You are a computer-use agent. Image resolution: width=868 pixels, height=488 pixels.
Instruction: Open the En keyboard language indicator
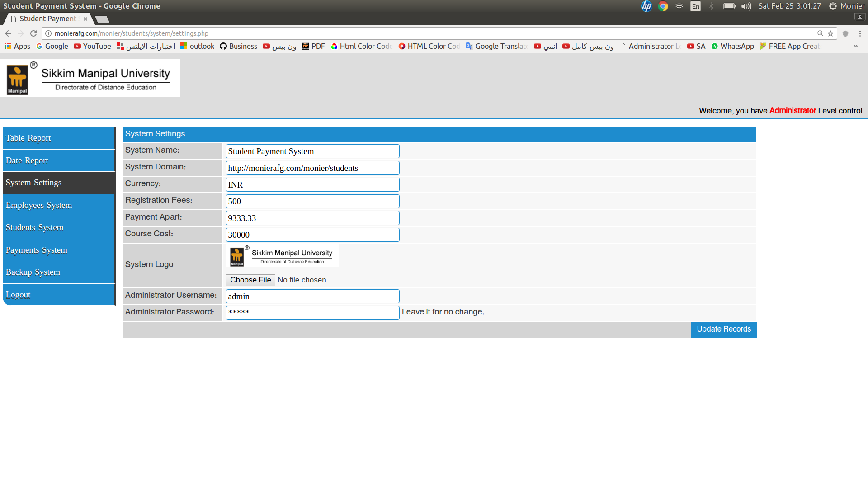click(695, 6)
